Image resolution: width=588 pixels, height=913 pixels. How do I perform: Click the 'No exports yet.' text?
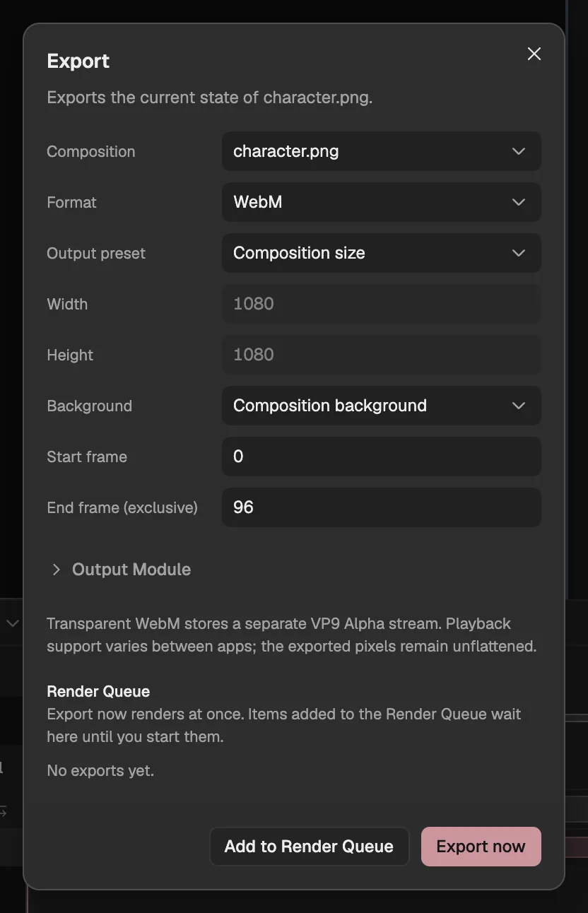point(100,770)
